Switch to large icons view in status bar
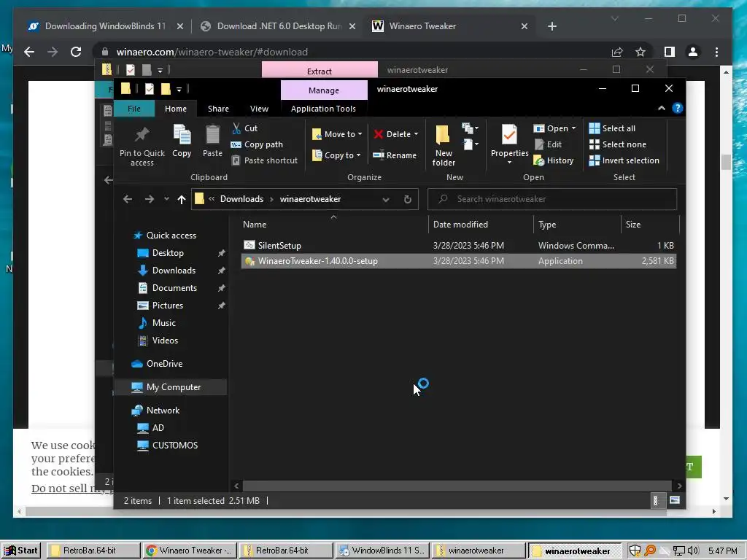Screen dimensions: 747x560 675,500
